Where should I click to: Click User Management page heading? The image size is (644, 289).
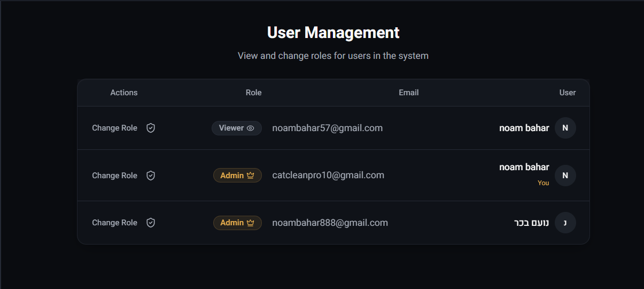[x=333, y=33]
